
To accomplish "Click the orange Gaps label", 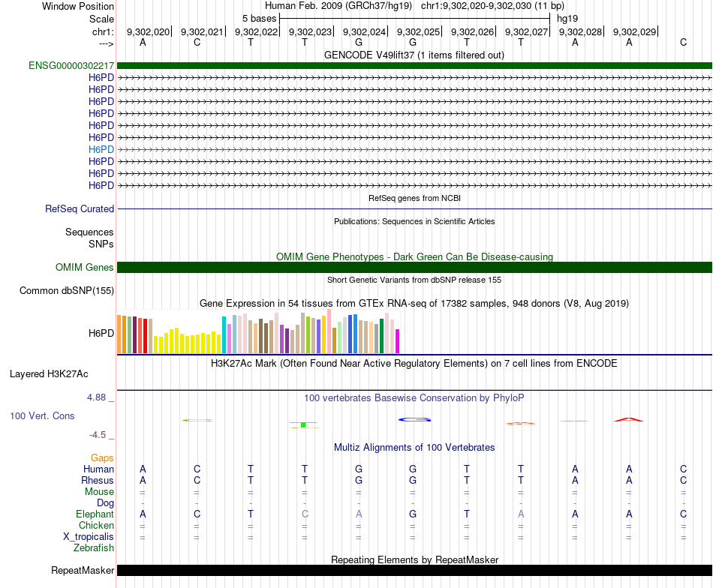I will [x=102, y=458].
